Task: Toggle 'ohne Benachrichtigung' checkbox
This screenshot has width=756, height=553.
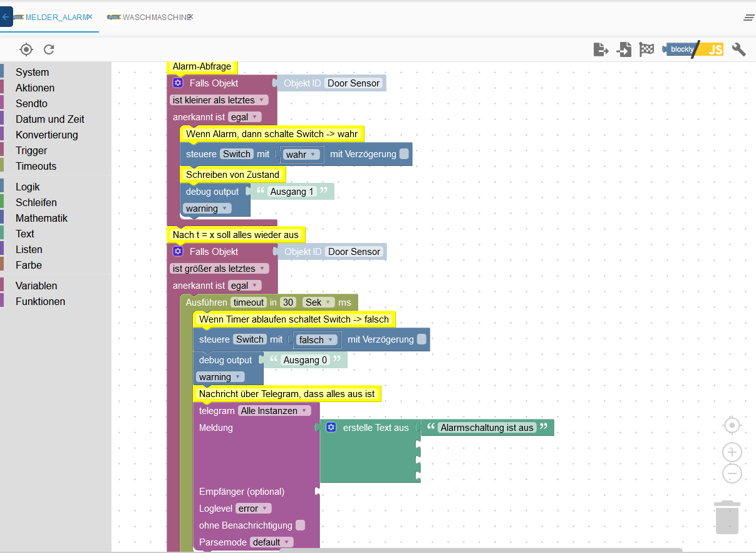Action: tap(300, 525)
